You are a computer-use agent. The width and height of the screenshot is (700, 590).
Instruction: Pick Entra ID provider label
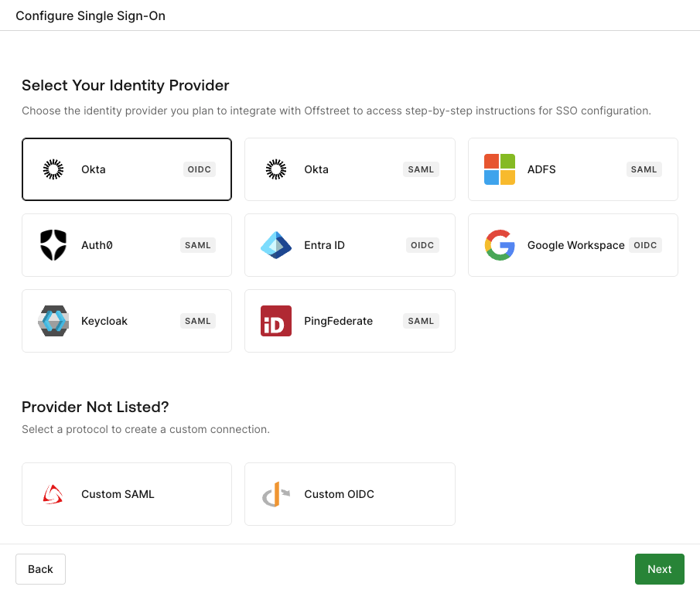click(325, 245)
